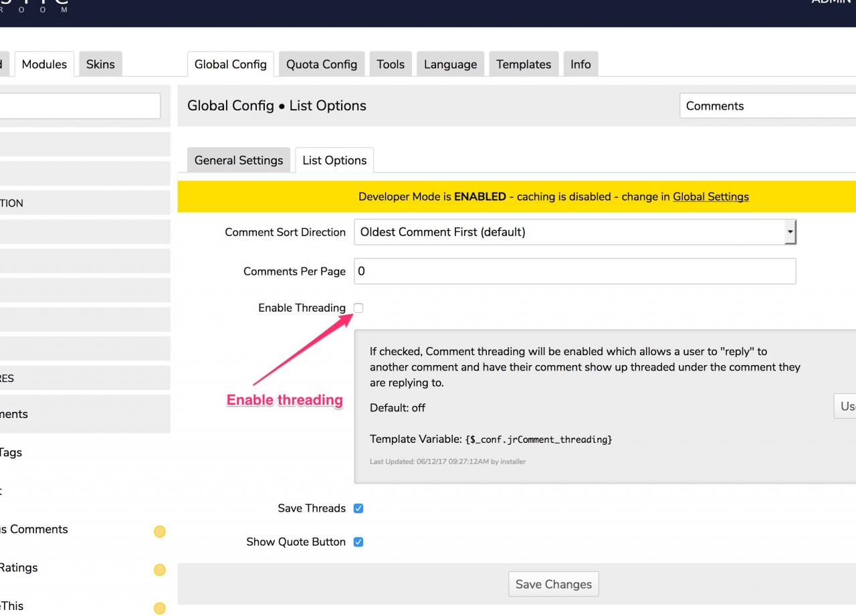The height and width of the screenshot is (616, 856).
Task: Click the Comment Sort Direction dropdown arrow
Action: tap(790, 232)
